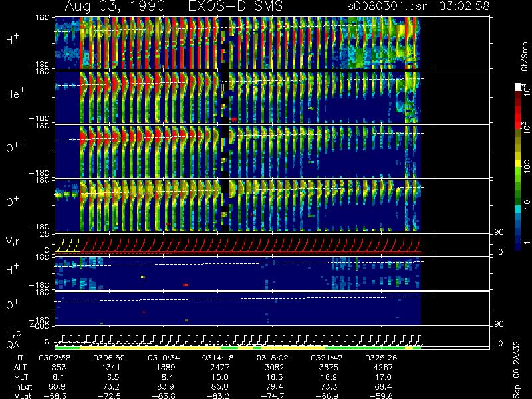532x399 pixels.
Task: Click the "MLT" row label
Action: point(21,377)
